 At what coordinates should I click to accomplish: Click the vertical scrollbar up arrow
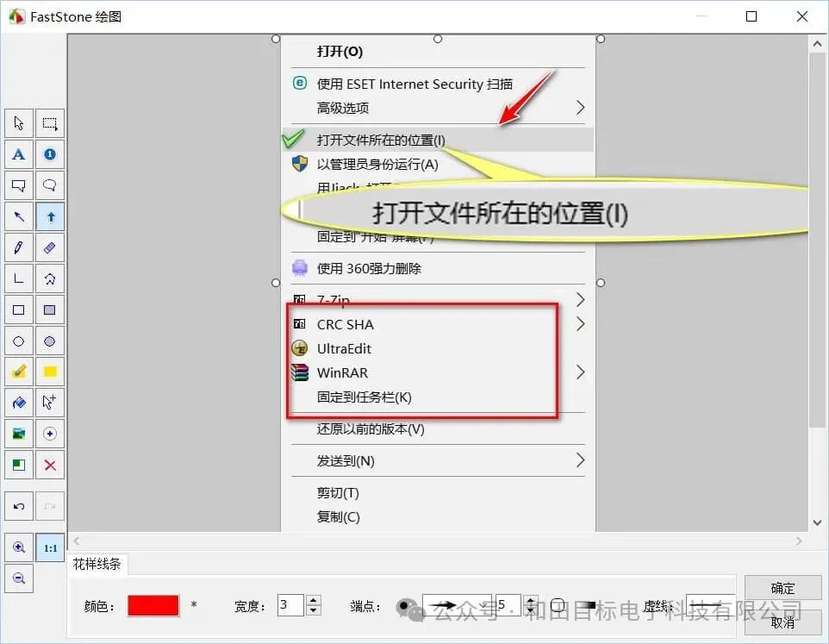point(818,45)
